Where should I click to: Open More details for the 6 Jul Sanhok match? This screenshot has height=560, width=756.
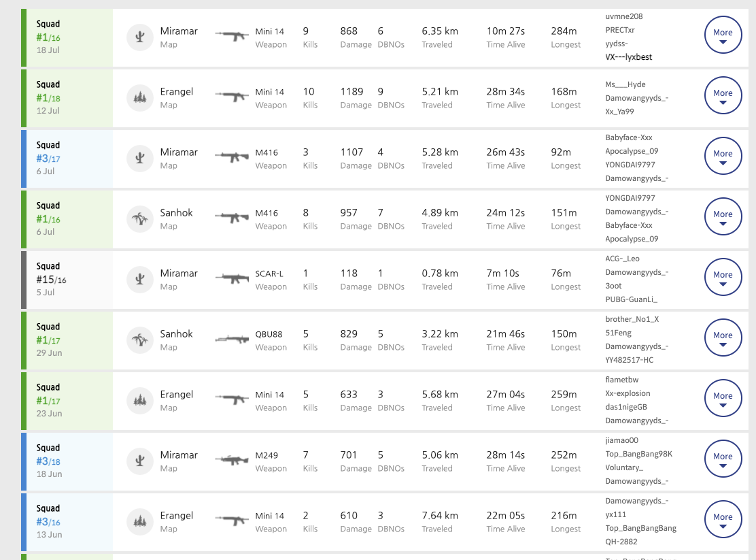[x=723, y=216]
